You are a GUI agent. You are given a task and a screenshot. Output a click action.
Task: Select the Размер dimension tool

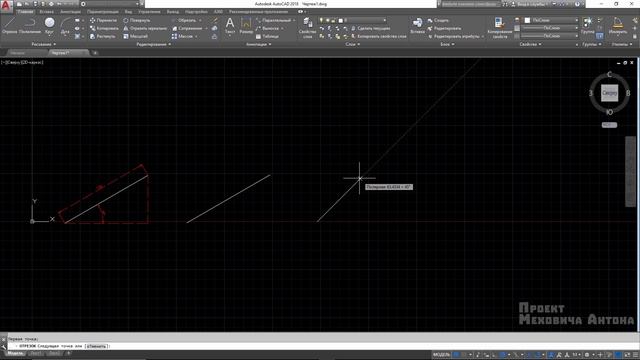[x=246, y=25]
